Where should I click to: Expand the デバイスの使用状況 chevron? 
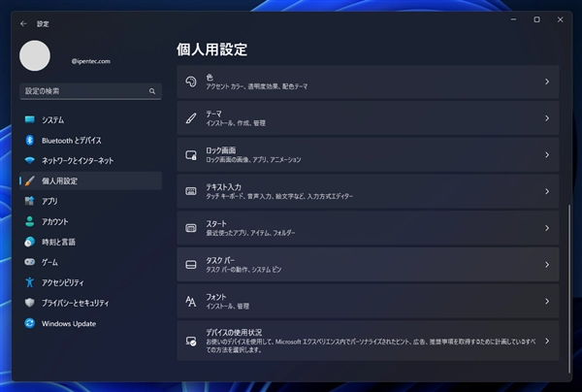coord(547,341)
